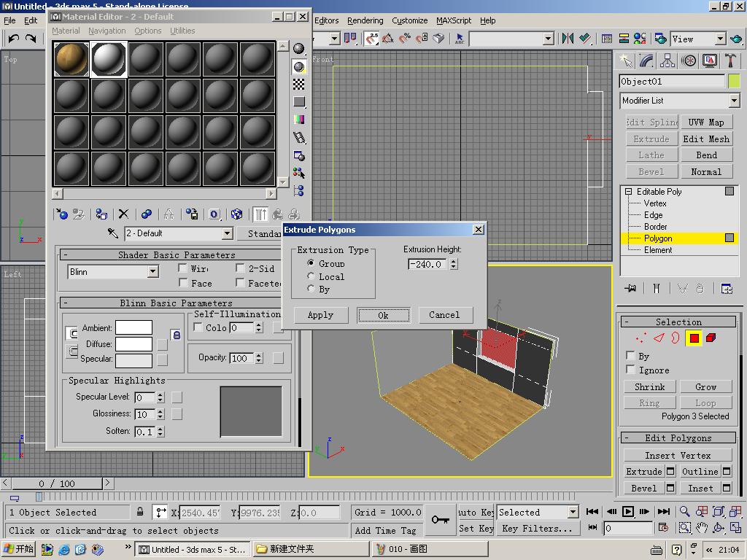Click Assign Material to Selection icon
This screenshot has width=747, height=560.
pyautogui.click(x=101, y=214)
